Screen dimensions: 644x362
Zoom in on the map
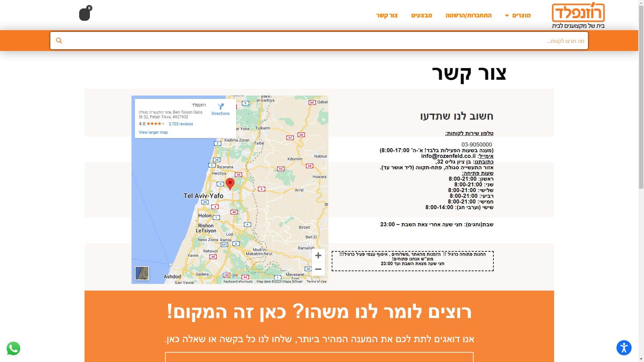318,255
